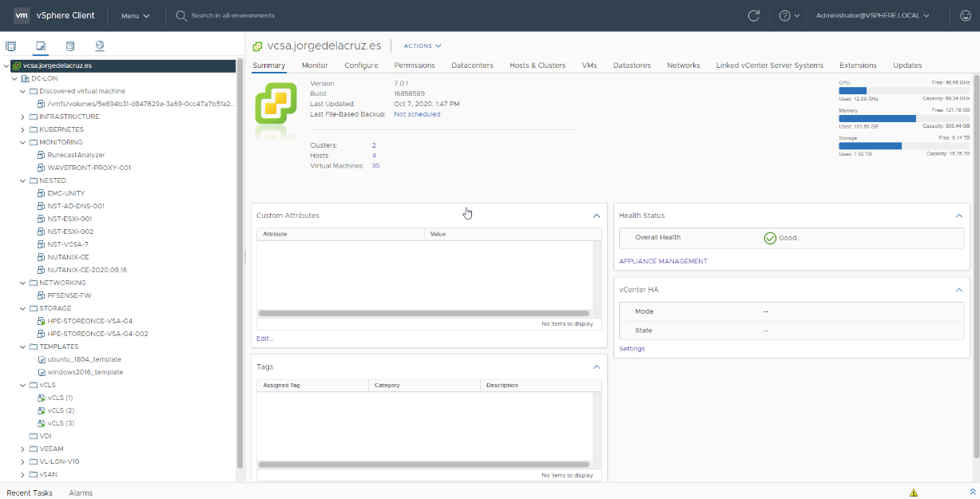Expand the KUBERNETES folder
The width and height of the screenshot is (980, 499).
pyautogui.click(x=22, y=129)
